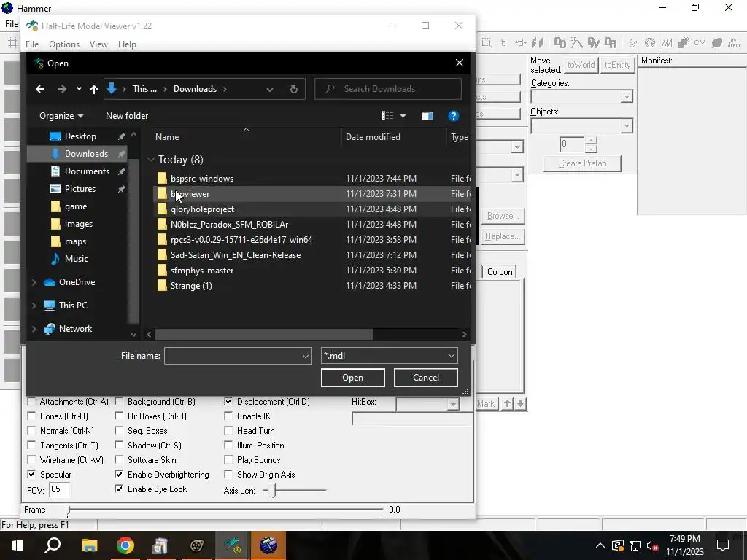Image resolution: width=747 pixels, height=560 pixels.
Task: Toggle Hammer's radius culling sphere icon
Action: pos(650,43)
